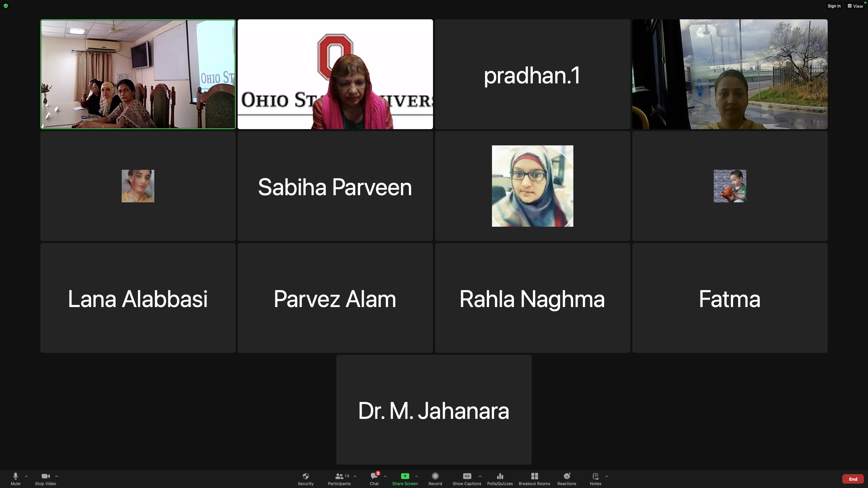Start recording the meeting

point(435,479)
